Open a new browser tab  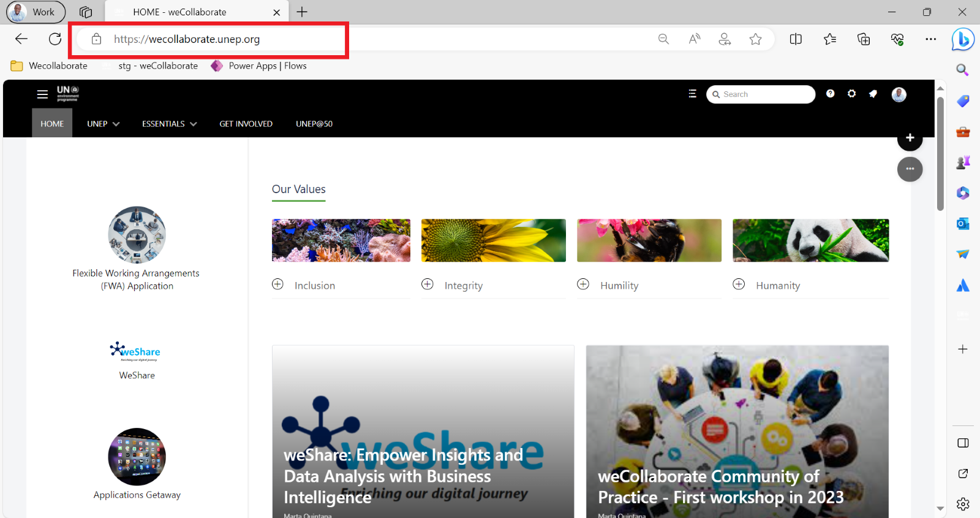(303, 12)
